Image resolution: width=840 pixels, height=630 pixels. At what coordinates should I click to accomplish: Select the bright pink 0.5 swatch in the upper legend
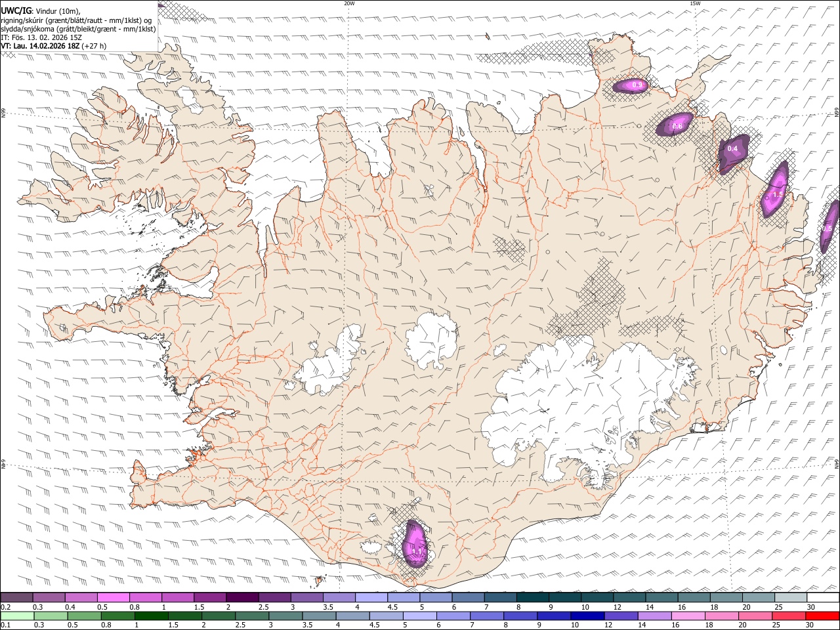click(x=113, y=597)
